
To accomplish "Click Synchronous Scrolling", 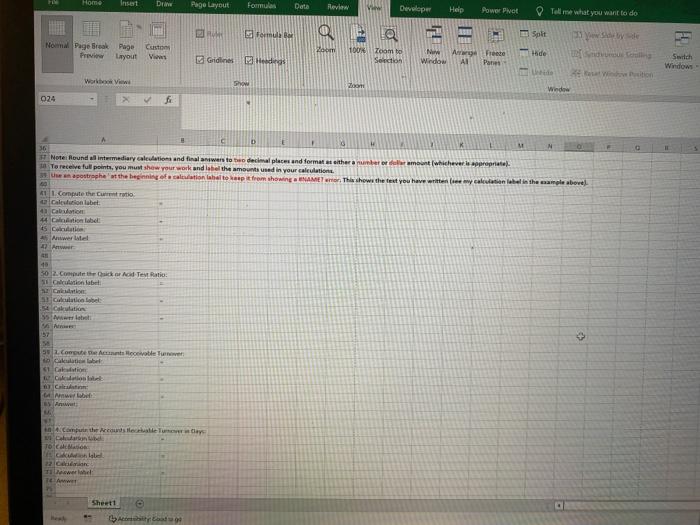I will coord(612,54).
